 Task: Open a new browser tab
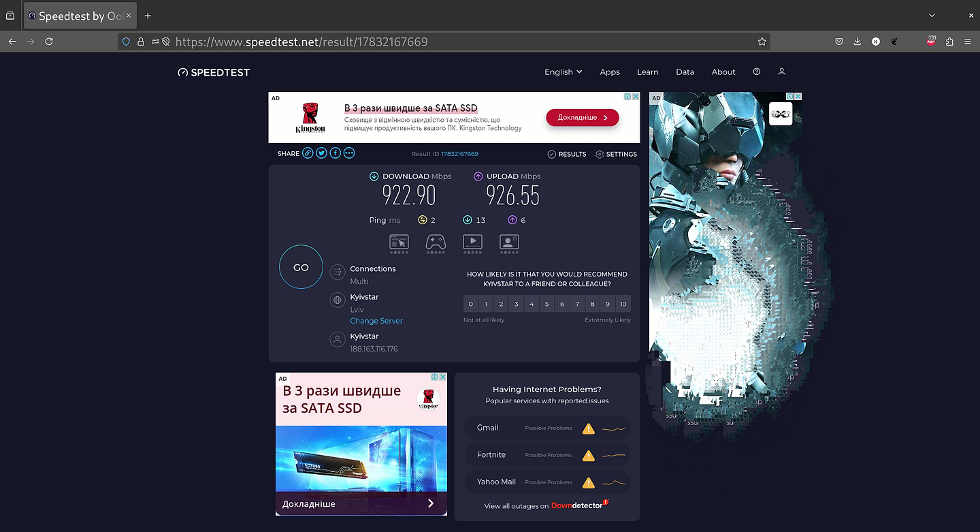click(148, 15)
